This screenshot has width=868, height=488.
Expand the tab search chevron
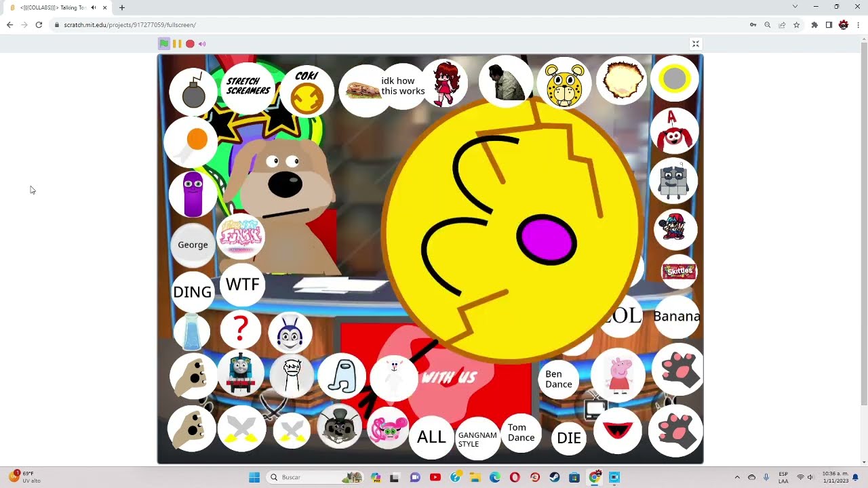tap(795, 7)
